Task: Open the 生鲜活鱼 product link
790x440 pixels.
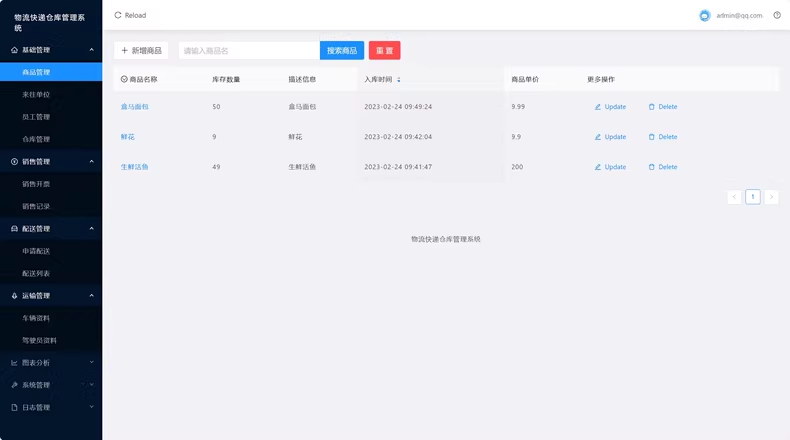Action: [x=135, y=167]
